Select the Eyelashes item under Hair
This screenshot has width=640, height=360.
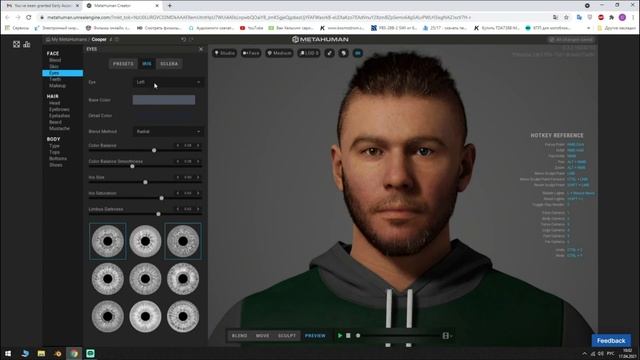[59, 116]
